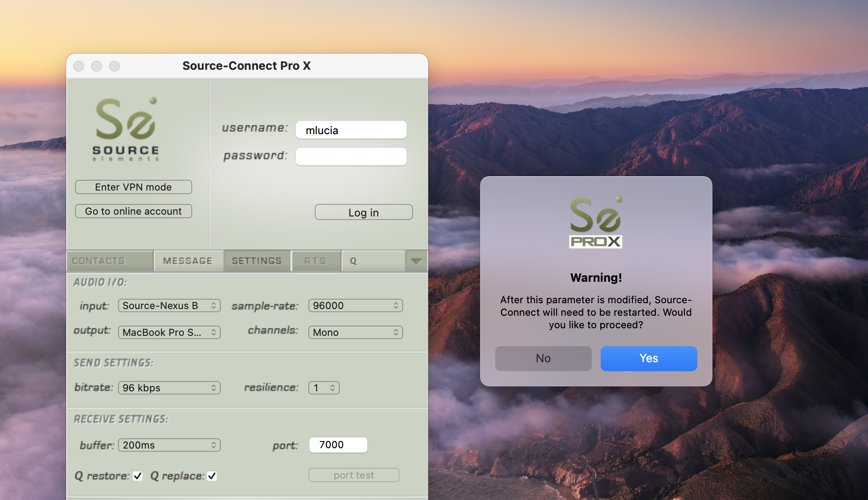Open the tab overflow triangle menu
868x500 pixels.
(416, 261)
